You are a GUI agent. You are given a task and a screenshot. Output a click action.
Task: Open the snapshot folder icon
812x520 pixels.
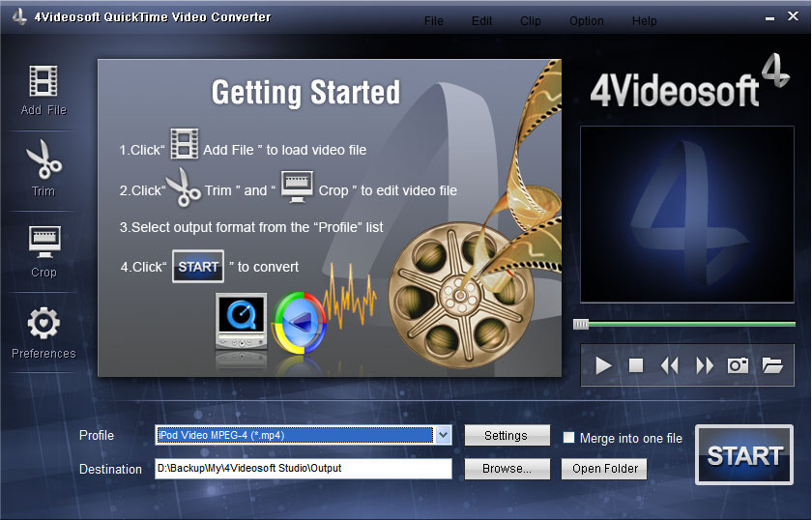(x=772, y=365)
